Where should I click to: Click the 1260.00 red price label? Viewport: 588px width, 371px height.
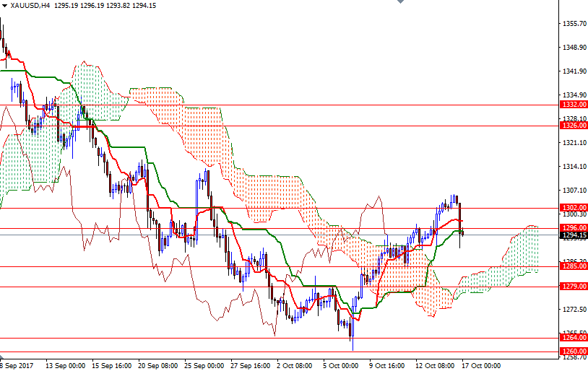click(573, 352)
